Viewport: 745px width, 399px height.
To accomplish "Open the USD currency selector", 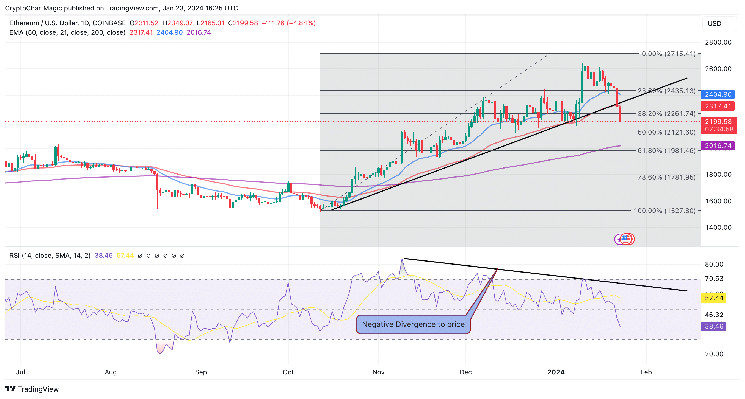I will 714,23.
